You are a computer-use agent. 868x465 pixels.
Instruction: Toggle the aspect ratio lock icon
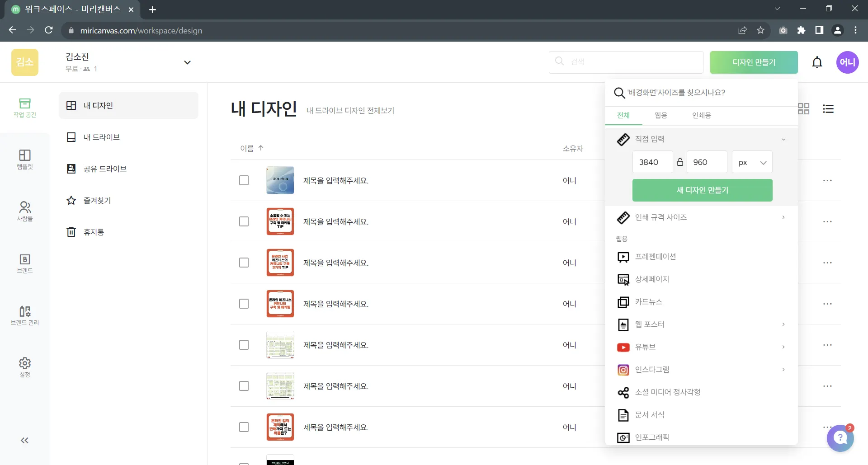(680, 162)
